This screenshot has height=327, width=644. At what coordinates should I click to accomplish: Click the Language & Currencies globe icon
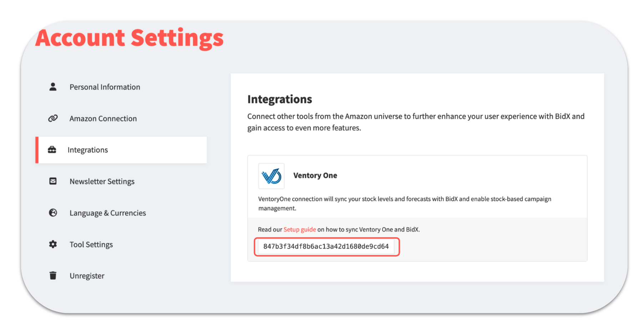point(53,213)
